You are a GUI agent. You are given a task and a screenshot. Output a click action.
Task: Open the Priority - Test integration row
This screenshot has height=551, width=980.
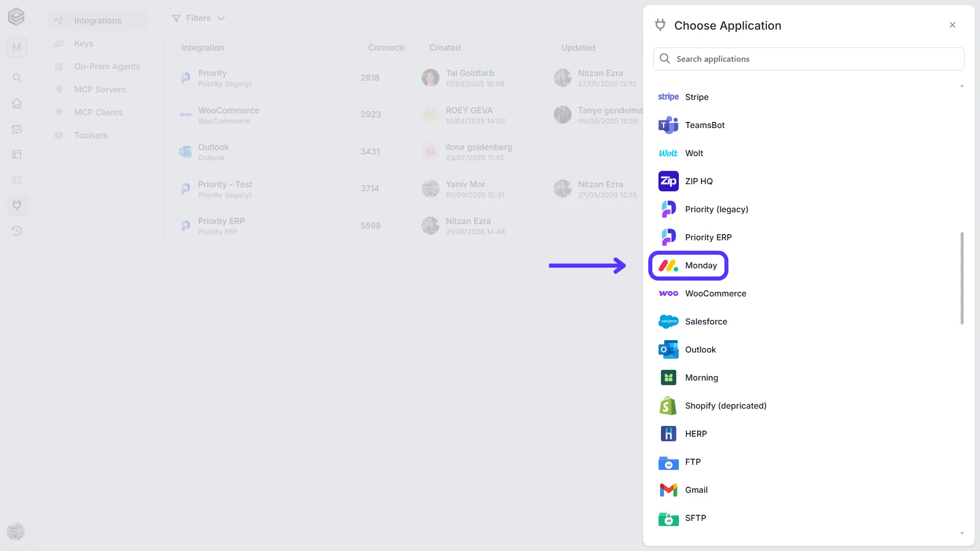pos(403,189)
